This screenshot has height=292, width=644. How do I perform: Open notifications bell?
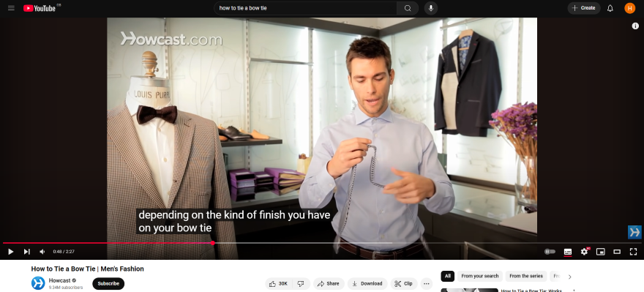click(x=610, y=8)
